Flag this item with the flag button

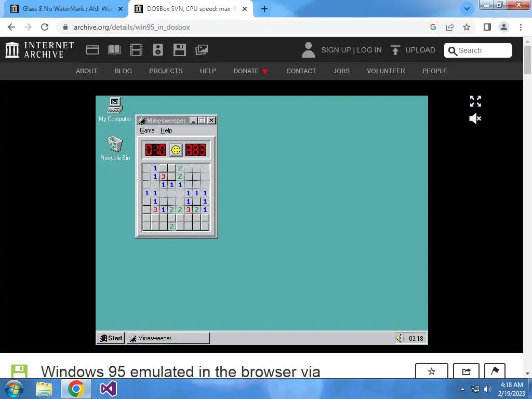click(x=495, y=371)
